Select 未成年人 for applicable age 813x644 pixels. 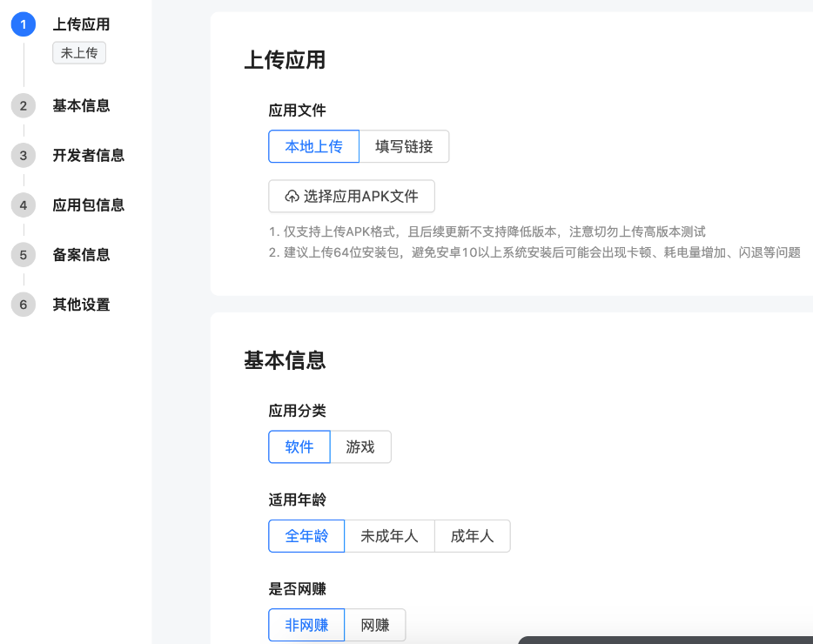point(390,536)
